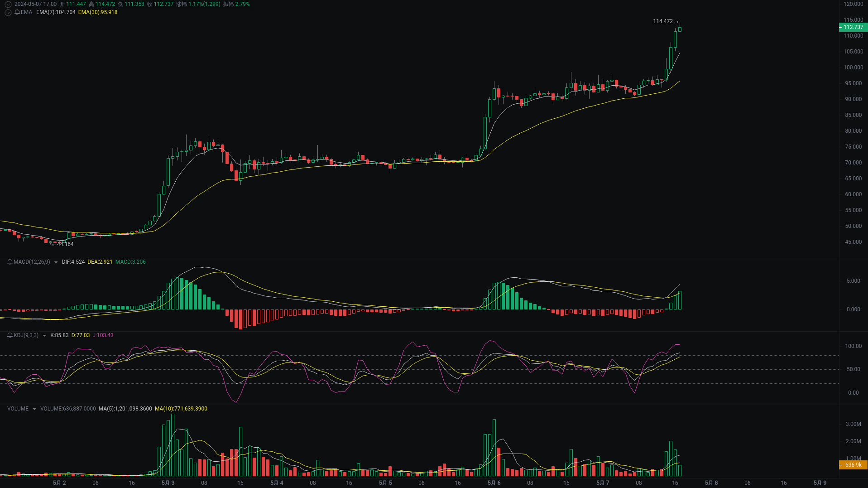Viewport: 868px width, 488px height.
Task: Click the DIF:4.524 value in MACD panel
Action: 72,262
